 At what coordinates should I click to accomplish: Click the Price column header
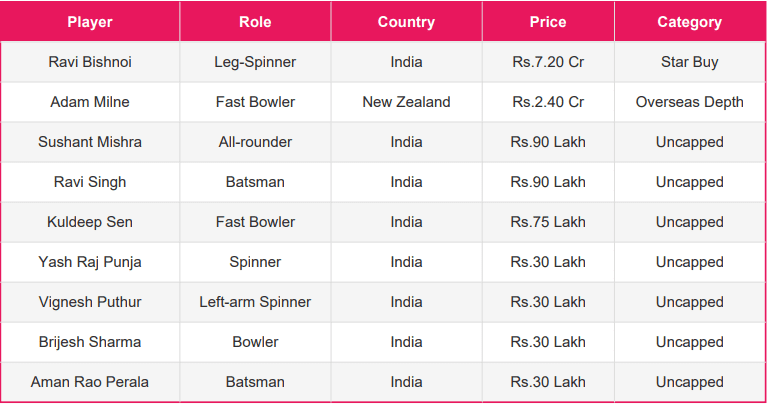(548, 22)
